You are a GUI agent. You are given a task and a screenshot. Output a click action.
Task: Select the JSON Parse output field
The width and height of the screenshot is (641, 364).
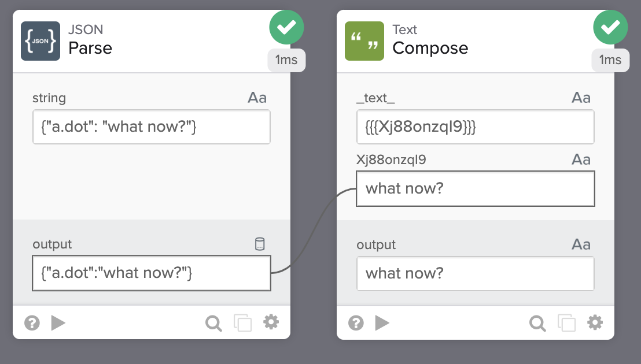click(x=151, y=273)
